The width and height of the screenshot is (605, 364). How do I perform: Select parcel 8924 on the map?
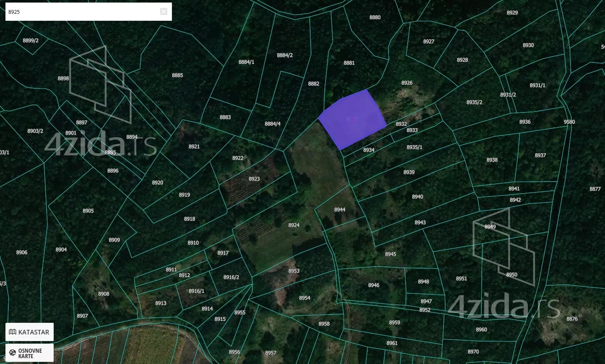[x=294, y=225]
